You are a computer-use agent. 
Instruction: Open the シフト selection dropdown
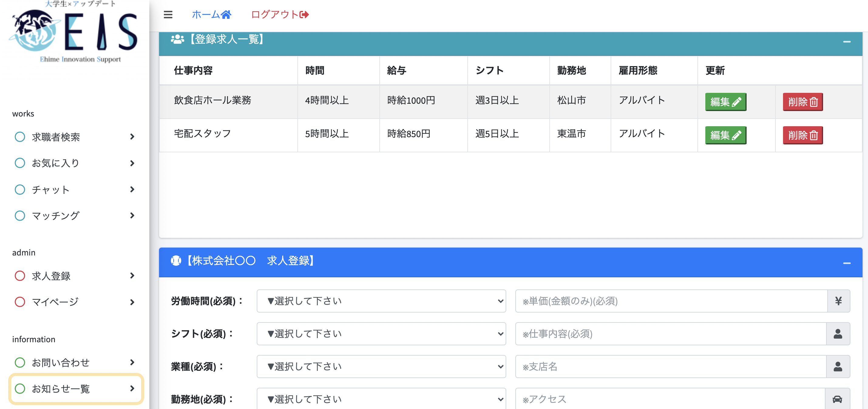click(381, 333)
